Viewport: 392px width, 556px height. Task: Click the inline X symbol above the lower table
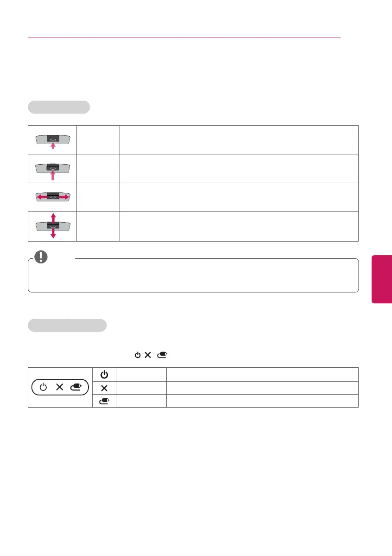[148, 355]
